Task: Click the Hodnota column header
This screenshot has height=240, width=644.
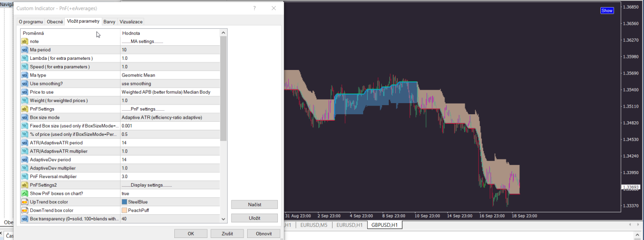Action: [170, 33]
